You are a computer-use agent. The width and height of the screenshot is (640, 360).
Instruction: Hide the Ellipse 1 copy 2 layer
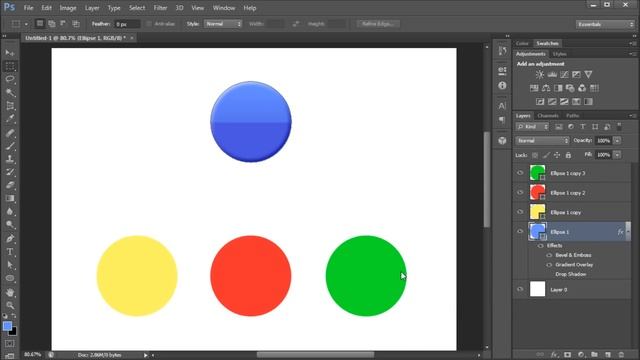(x=520, y=192)
